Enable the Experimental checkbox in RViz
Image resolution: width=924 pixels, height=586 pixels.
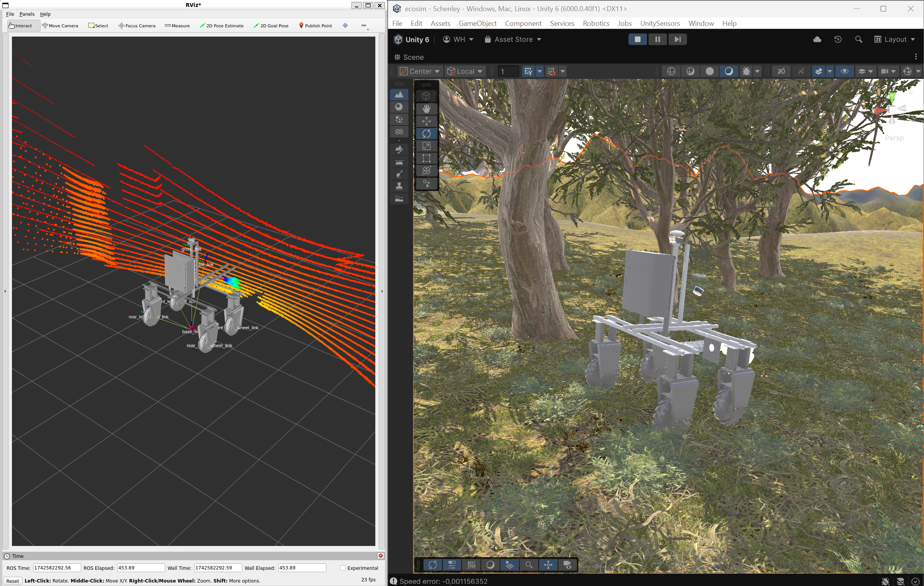(343, 568)
